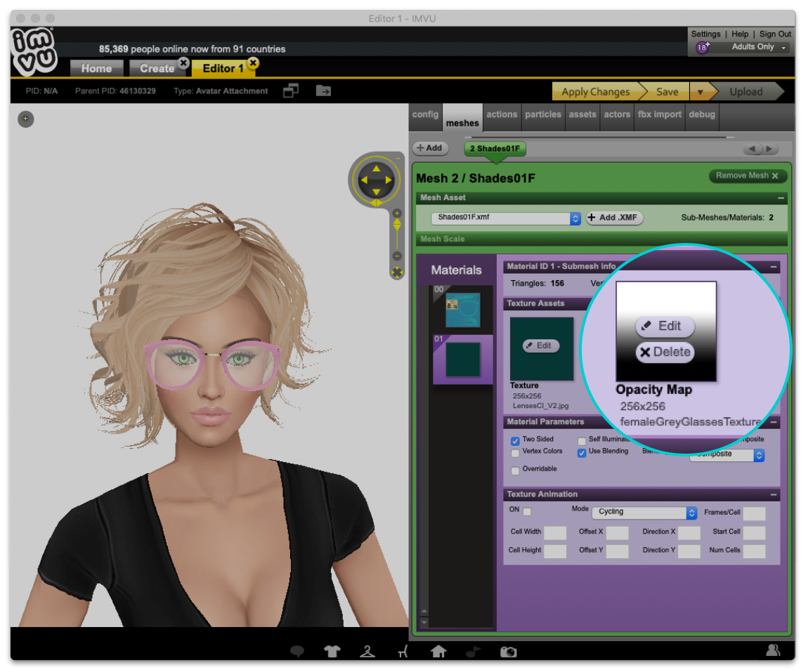Image resolution: width=808 pixels, height=672 pixels.
Task: Open the furniture chair icon
Action: coord(403,652)
